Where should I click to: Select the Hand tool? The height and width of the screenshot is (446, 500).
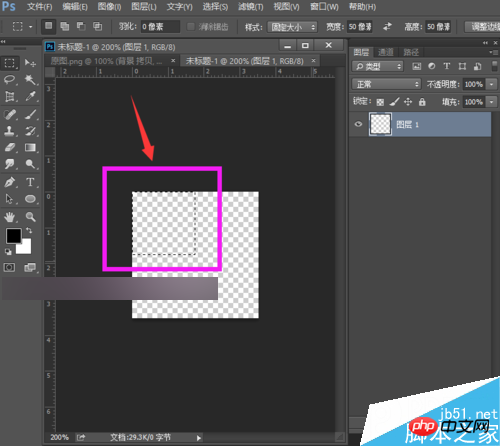(x=10, y=217)
